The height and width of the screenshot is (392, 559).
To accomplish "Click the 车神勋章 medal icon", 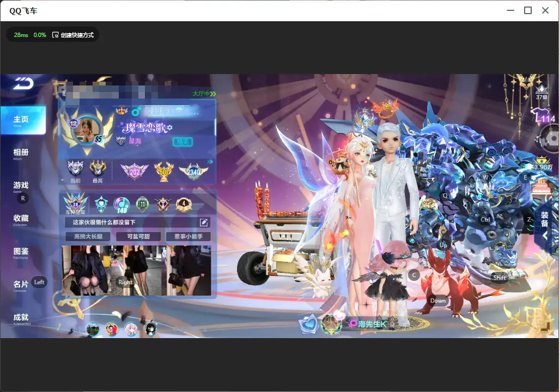I will tap(75, 204).
